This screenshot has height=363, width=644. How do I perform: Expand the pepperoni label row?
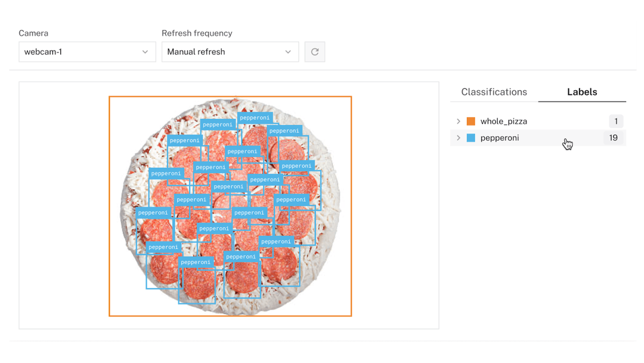(x=458, y=138)
